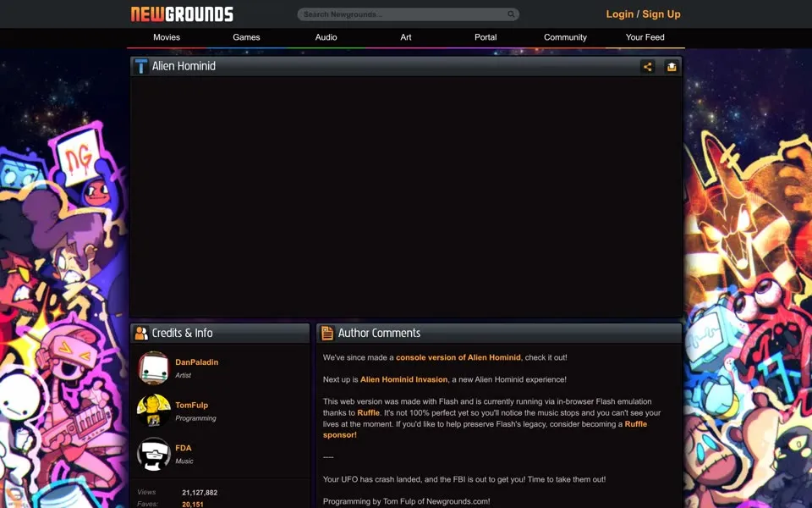This screenshot has height=508, width=812.
Task: Open the Audio menu
Action: tap(326, 37)
